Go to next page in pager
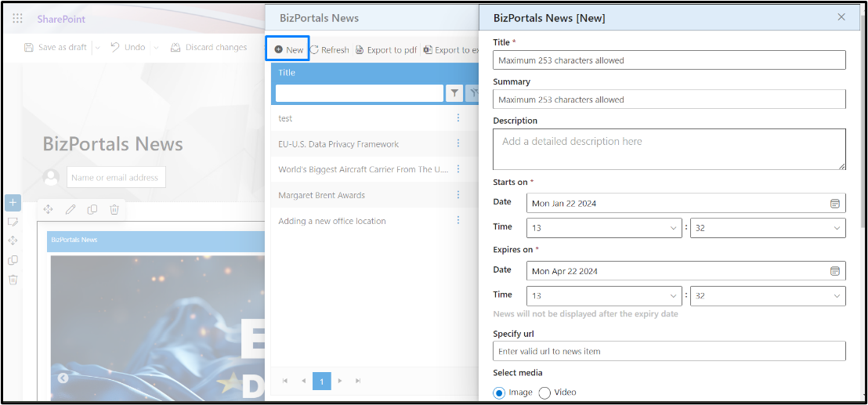Image resolution: width=868 pixels, height=405 pixels. (340, 381)
